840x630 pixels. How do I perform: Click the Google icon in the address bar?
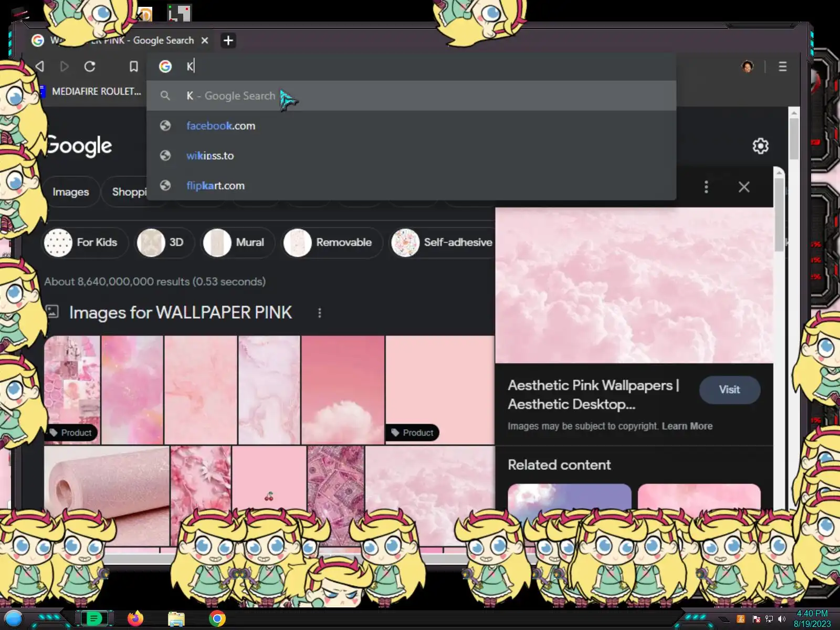point(165,66)
